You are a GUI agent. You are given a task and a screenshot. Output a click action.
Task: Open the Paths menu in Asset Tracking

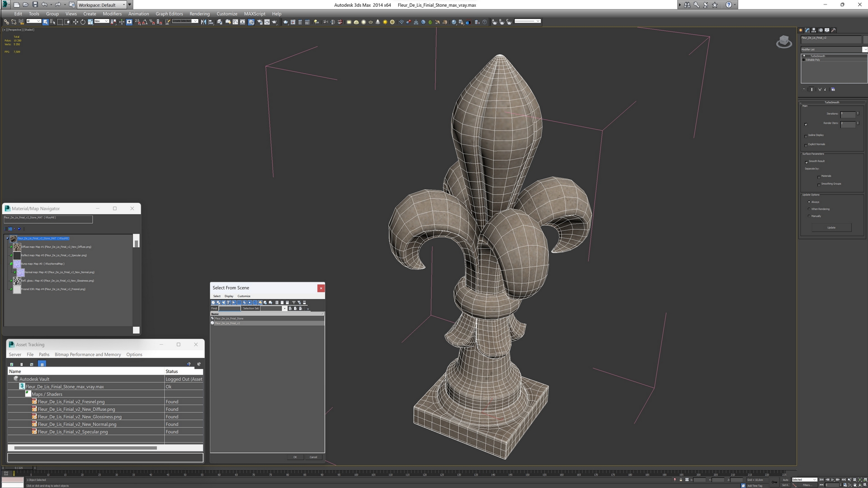pos(44,355)
